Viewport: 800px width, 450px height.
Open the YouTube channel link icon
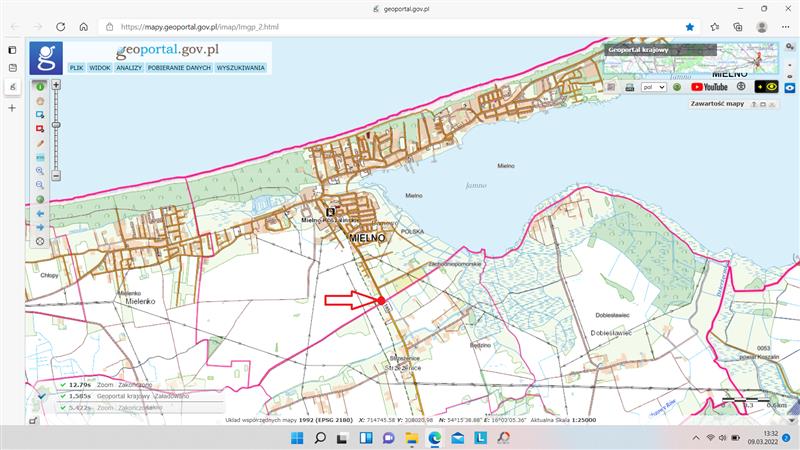709,87
